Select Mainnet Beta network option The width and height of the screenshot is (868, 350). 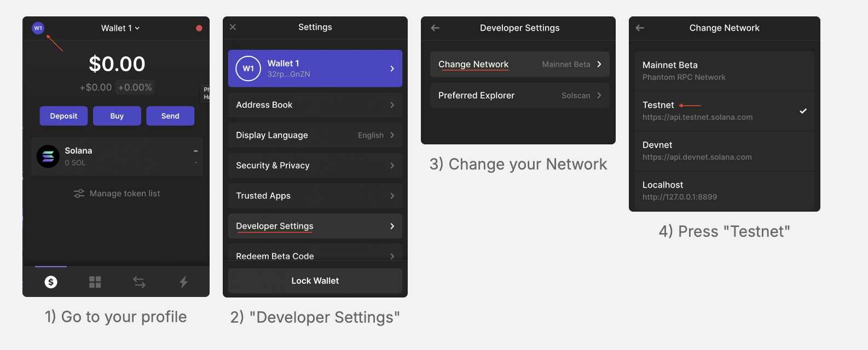click(725, 71)
